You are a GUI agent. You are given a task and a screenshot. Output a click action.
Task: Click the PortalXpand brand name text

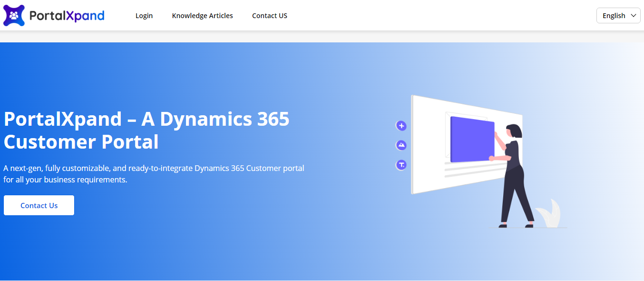(67, 16)
